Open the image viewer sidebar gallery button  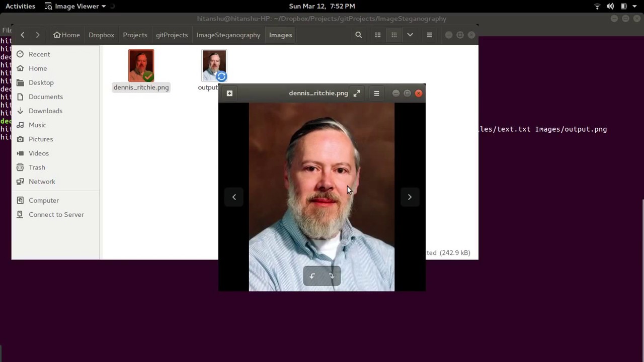229,93
